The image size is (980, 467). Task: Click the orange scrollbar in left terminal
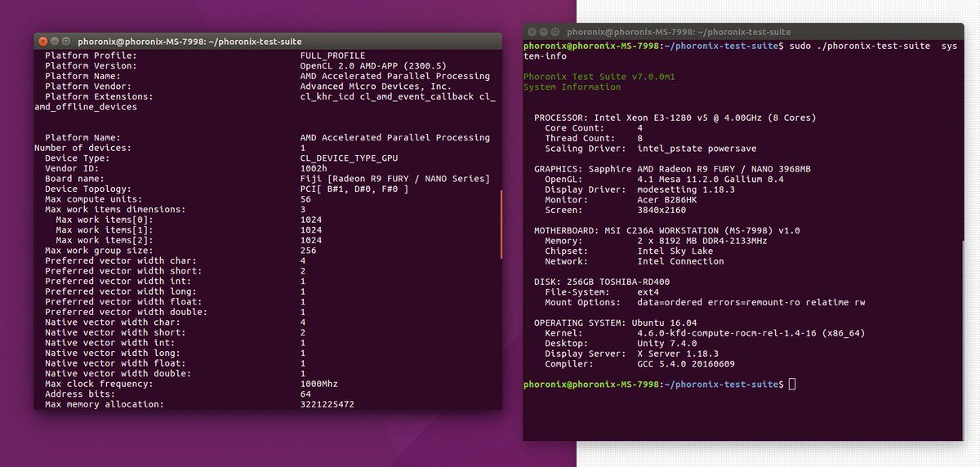click(x=501, y=225)
